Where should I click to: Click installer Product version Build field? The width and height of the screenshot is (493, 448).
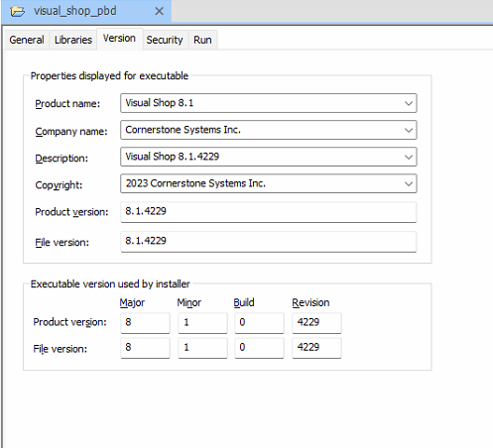tap(259, 322)
